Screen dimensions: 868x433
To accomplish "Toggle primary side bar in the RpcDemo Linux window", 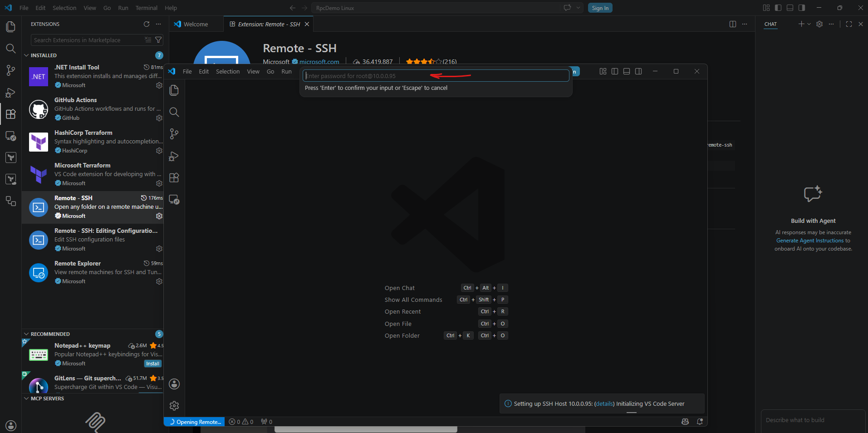I will tap(778, 8).
